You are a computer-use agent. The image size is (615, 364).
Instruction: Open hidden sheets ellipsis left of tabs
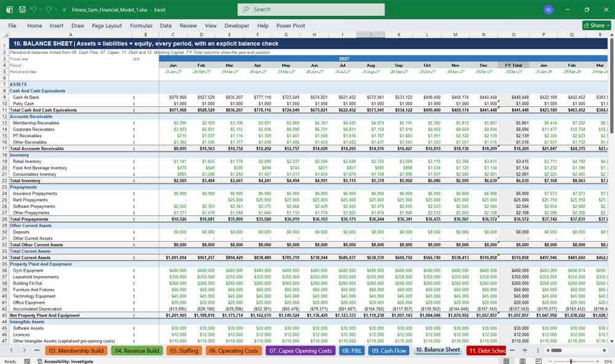click(x=37, y=350)
